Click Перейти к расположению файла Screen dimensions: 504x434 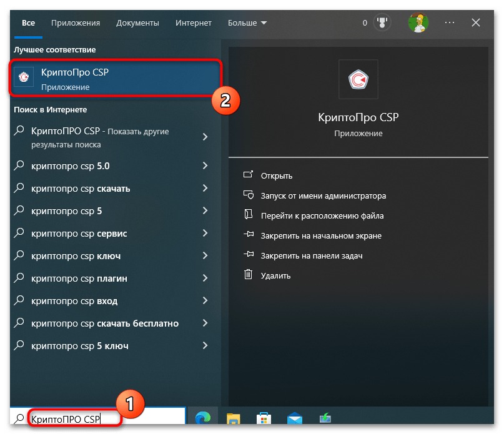322,215
